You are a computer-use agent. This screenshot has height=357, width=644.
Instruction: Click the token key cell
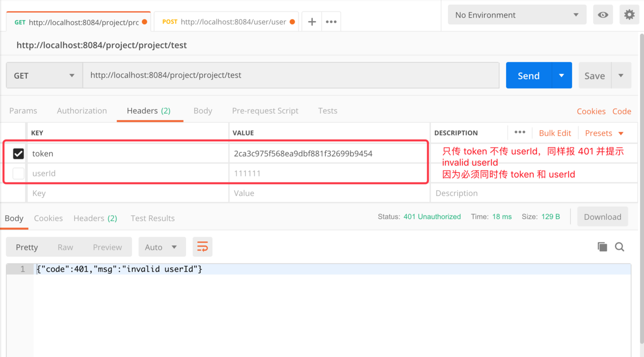pyautogui.click(x=128, y=153)
